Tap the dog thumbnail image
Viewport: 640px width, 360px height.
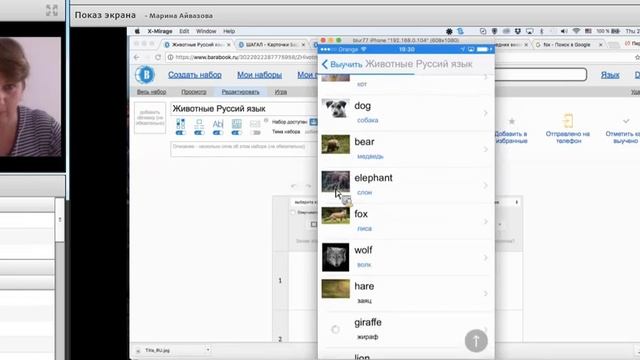tap(336, 109)
